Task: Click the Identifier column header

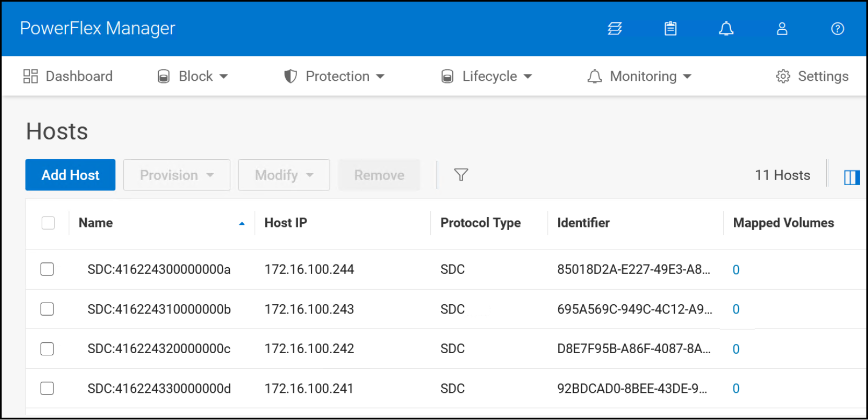Action: 583,223
